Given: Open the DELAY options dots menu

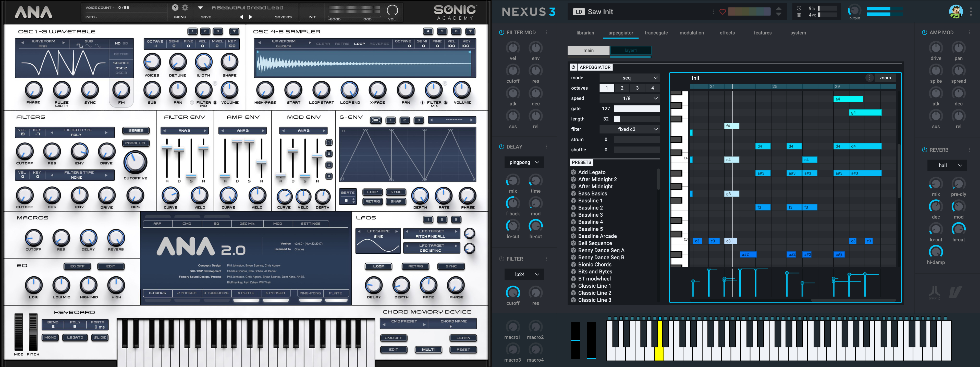Looking at the screenshot, I should click(547, 147).
